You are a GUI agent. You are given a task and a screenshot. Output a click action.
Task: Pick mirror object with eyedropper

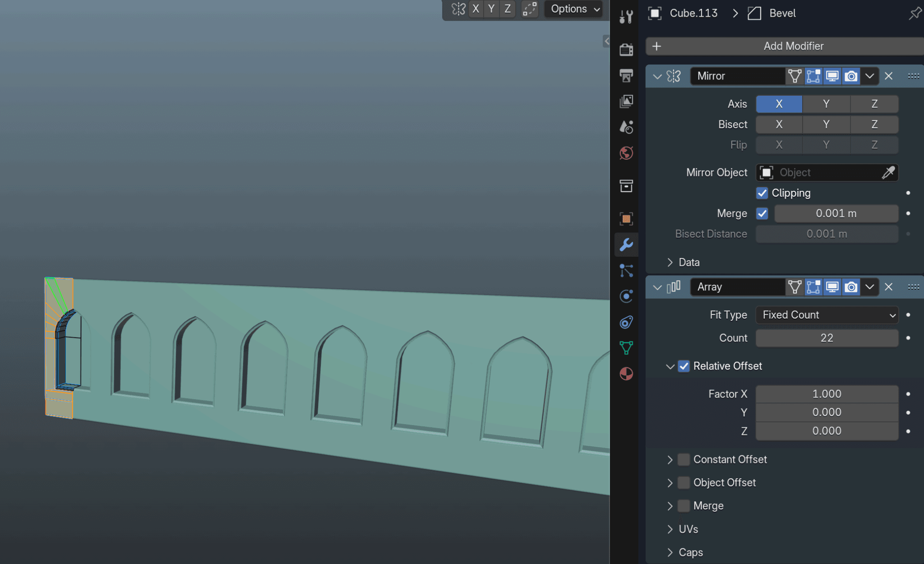click(888, 172)
